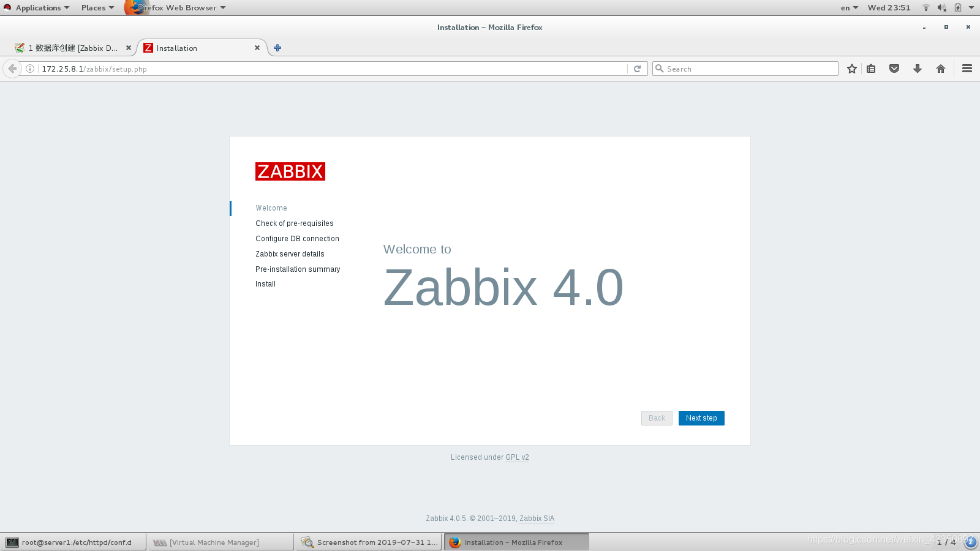This screenshot has width=980, height=551.
Task: Open a new browser tab
Action: click(277, 48)
